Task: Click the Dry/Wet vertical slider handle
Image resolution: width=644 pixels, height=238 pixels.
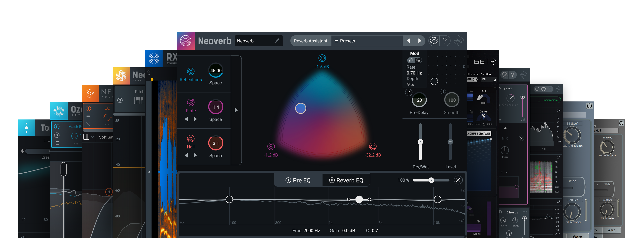Action: click(x=420, y=142)
